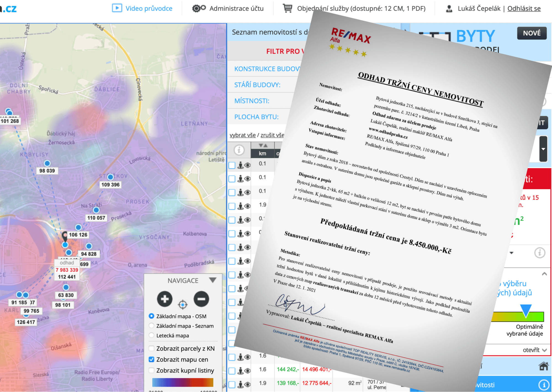
Task: Click the Administrace účtu gears icon
Action: [199, 8]
